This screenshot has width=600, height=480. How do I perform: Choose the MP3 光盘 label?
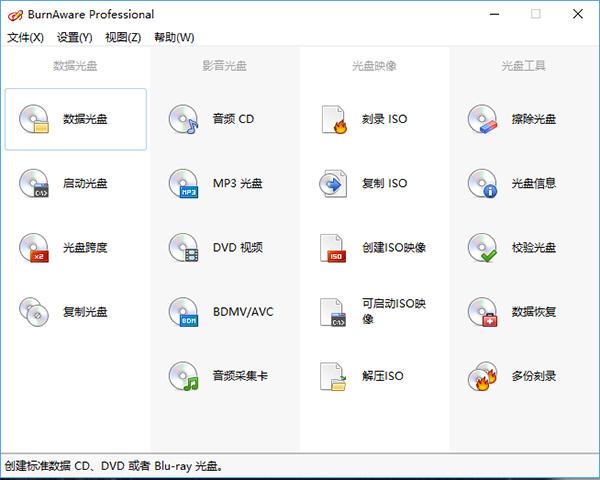[x=238, y=183]
